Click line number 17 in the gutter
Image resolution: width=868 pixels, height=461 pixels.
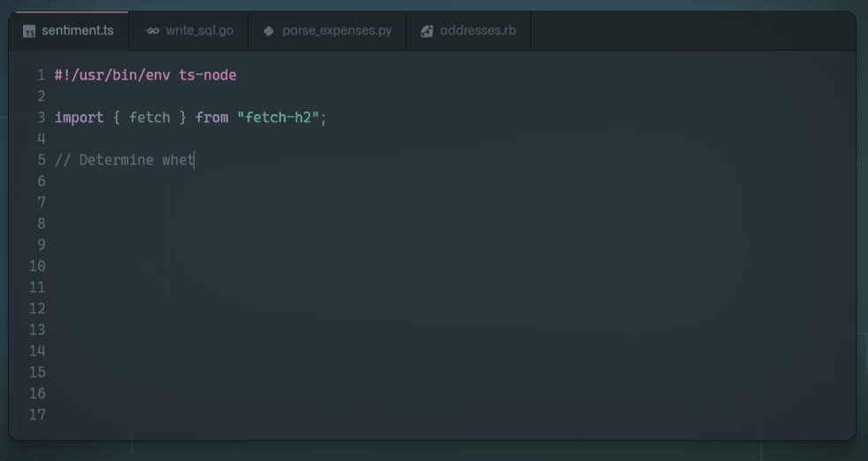pyautogui.click(x=37, y=415)
